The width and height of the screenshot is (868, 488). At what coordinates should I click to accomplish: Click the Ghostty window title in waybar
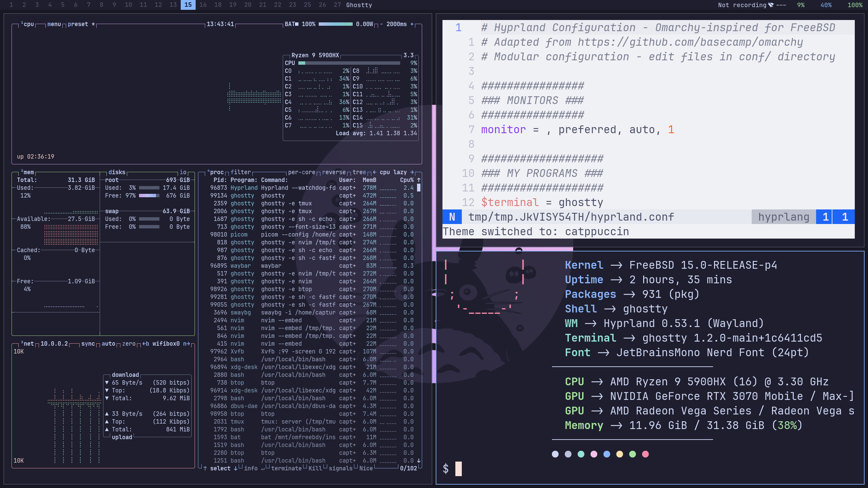[x=359, y=5]
